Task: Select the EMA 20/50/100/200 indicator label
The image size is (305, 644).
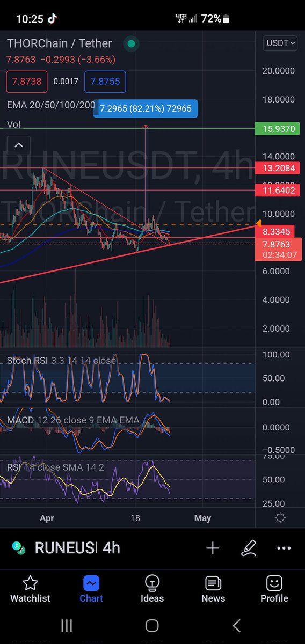Action: coord(51,105)
